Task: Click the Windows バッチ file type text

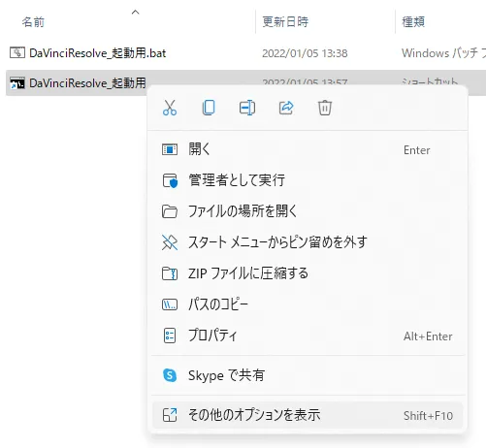Action: point(443,53)
